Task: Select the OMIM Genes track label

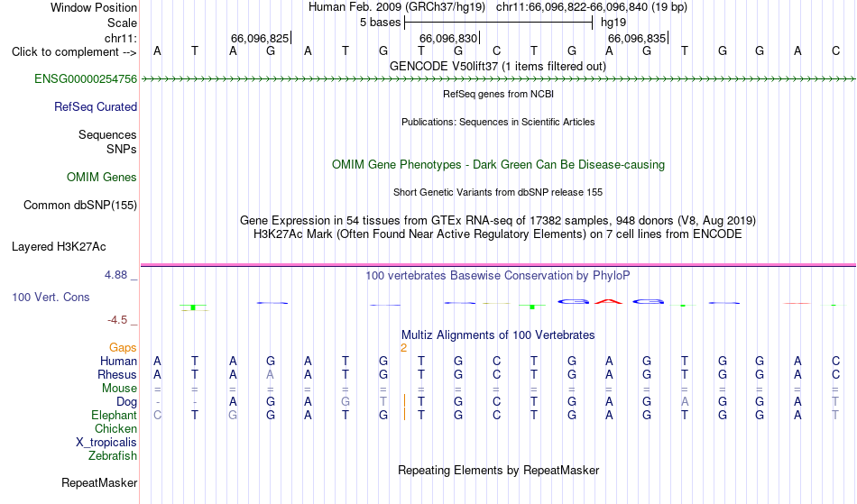Action: 101,177
